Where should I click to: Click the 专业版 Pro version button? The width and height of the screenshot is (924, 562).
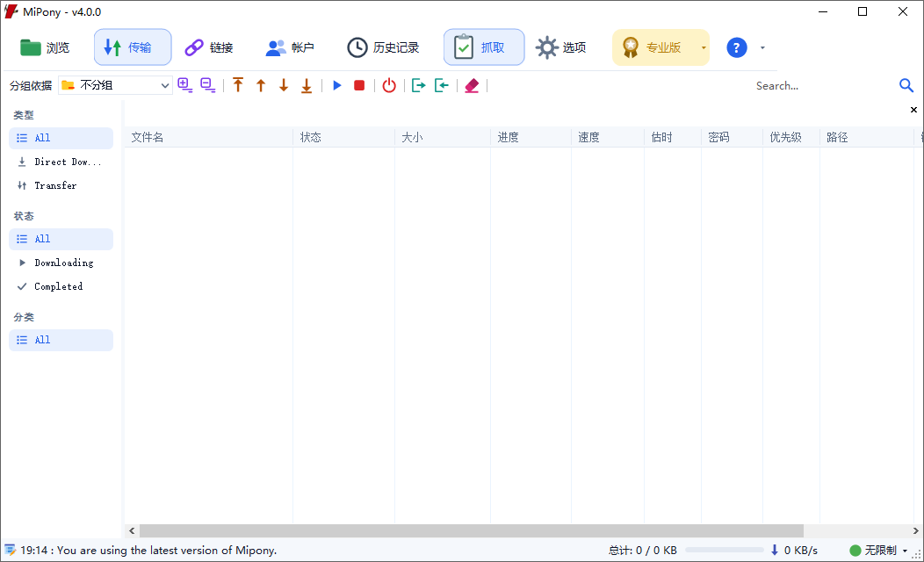tap(654, 47)
